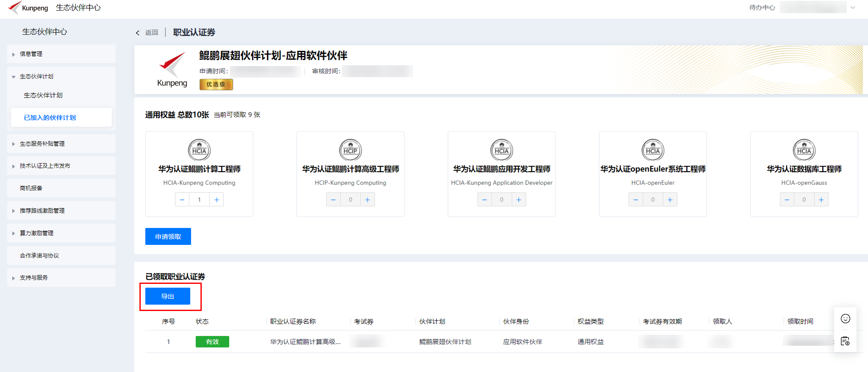Click the 华为认证数据库工程师 card title
The height and width of the screenshot is (372, 868).
click(804, 169)
